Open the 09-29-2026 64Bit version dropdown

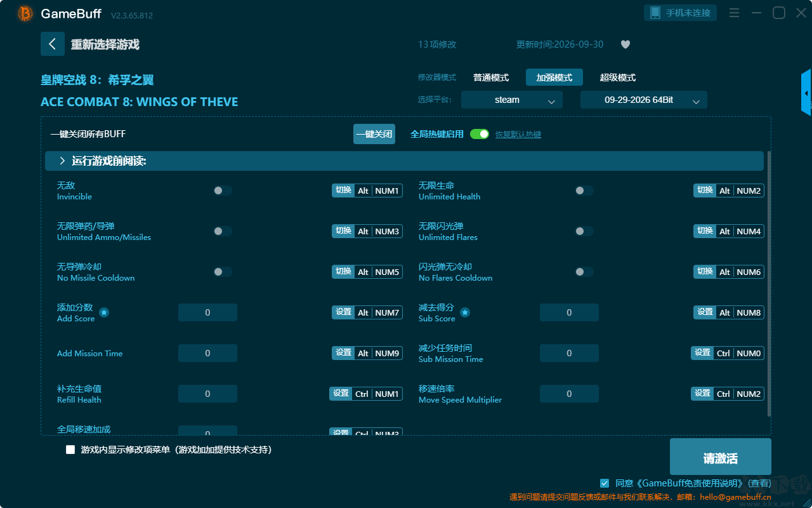tap(644, 100)
